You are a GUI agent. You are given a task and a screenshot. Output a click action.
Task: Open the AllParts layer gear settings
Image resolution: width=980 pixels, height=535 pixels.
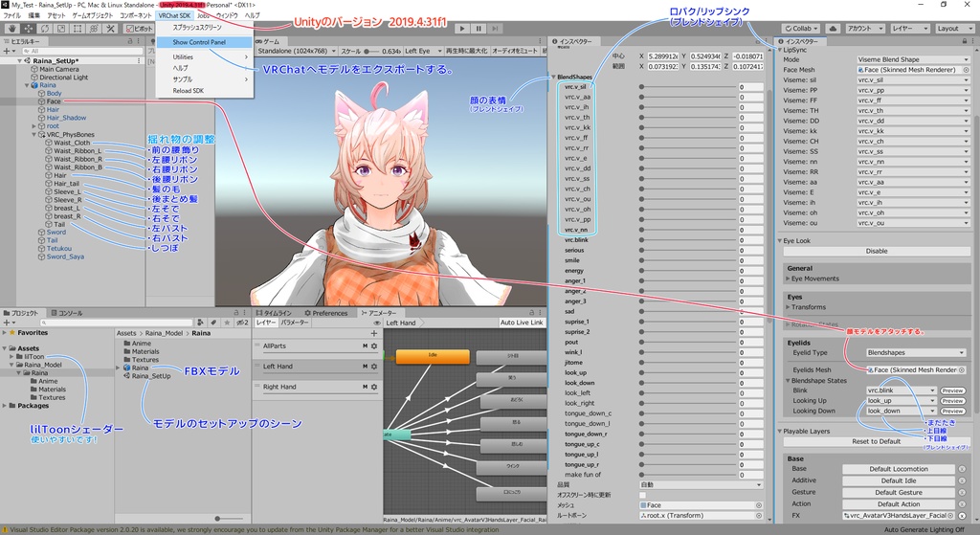click(x=374, y=346)
